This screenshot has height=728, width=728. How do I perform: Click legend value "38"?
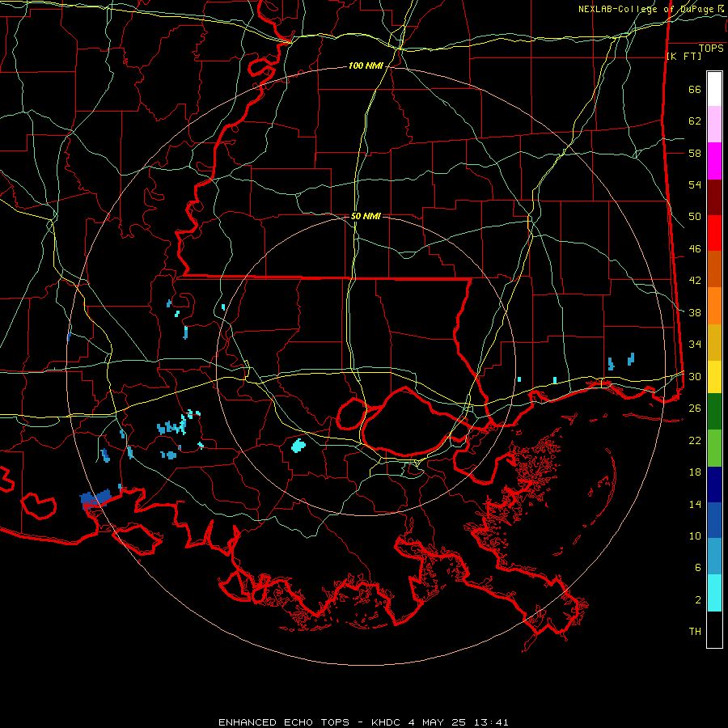(695, 312)
